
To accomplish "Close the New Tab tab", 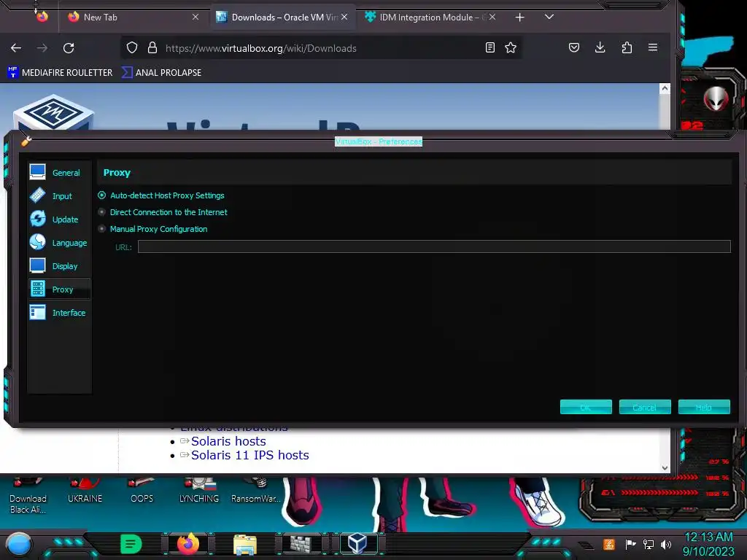I will pyautogui.click(x=196, y=17).
